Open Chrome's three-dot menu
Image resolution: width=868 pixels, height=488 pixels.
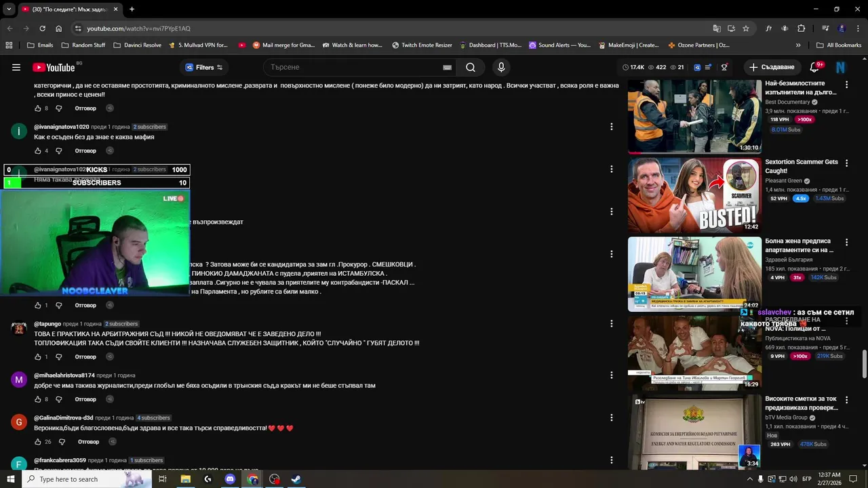(857, 28)
